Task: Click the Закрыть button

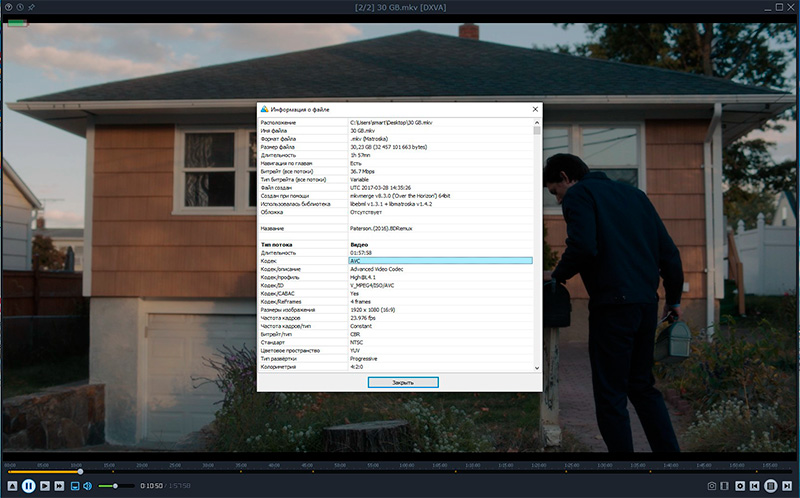Action: point(402,382)
